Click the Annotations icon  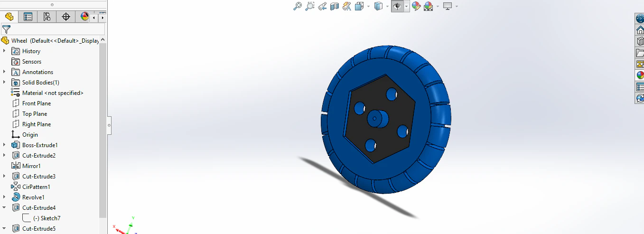15,72
